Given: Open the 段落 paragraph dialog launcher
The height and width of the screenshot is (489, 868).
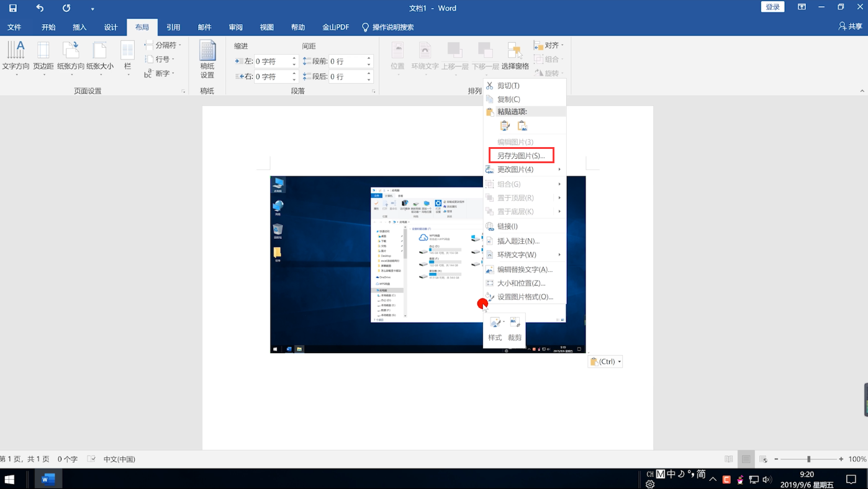Looking at the screenshot, I should (x=374, y=91).
